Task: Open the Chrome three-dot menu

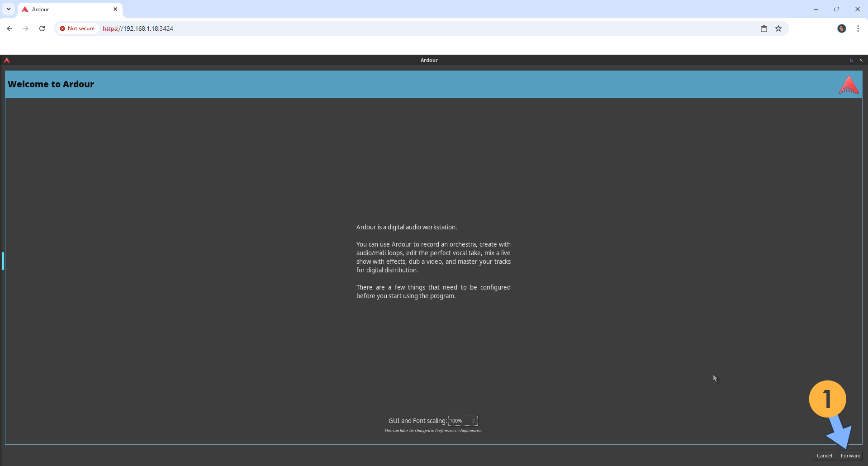Action: click(858, 29)
